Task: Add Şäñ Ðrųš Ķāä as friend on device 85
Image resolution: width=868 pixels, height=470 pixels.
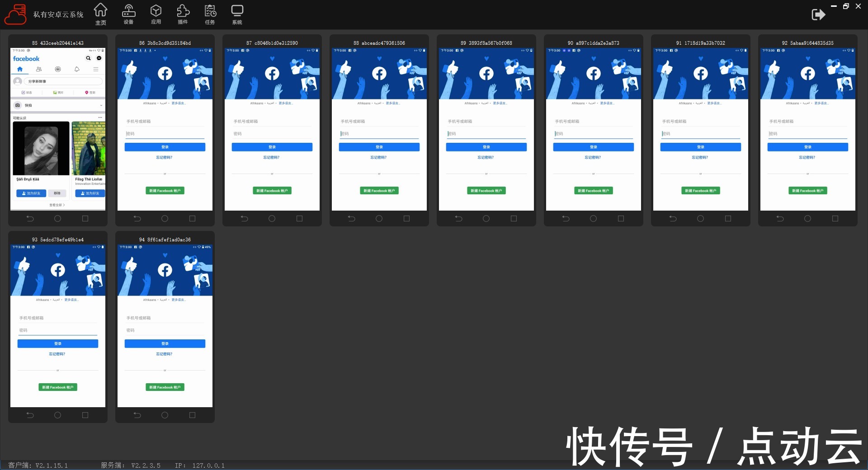Action: coord(31,193)
